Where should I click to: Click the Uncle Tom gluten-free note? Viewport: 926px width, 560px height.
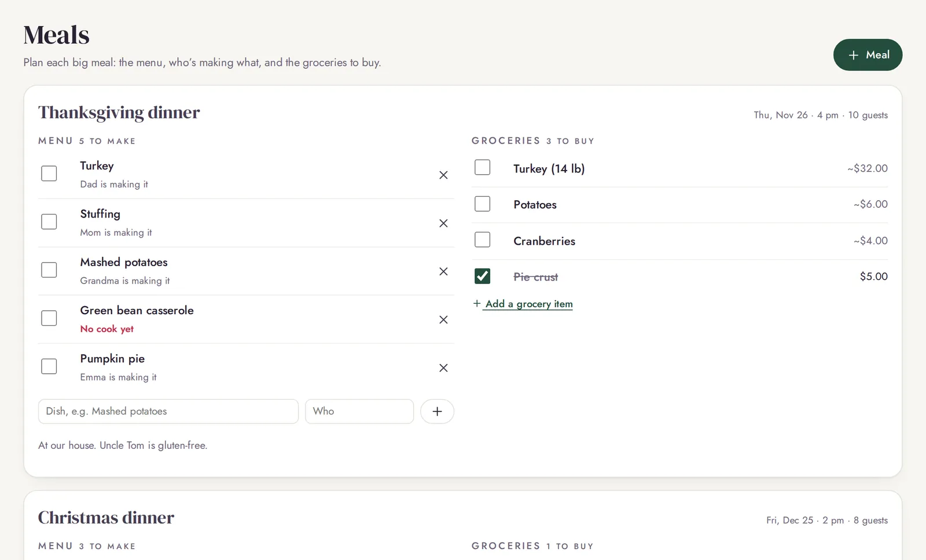coord(123,445)
